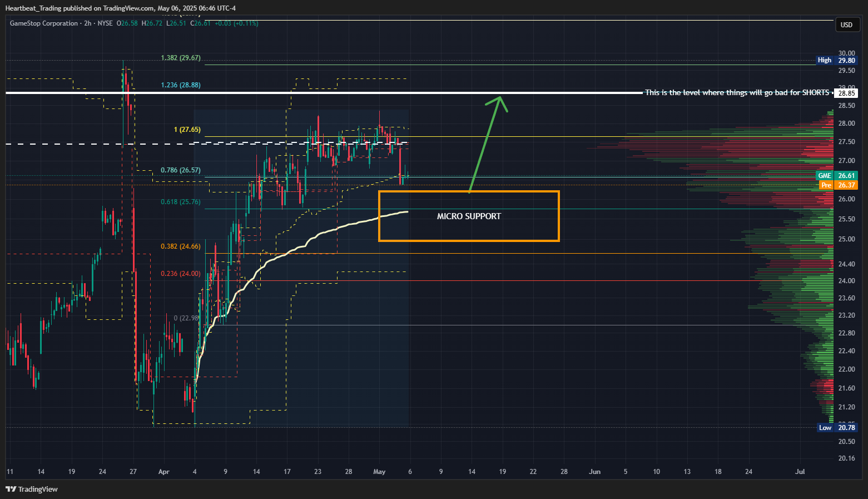Select the 28.85 horizontal line price tag
The height and width of the screenshot is (499, 868).
[847, 93]
